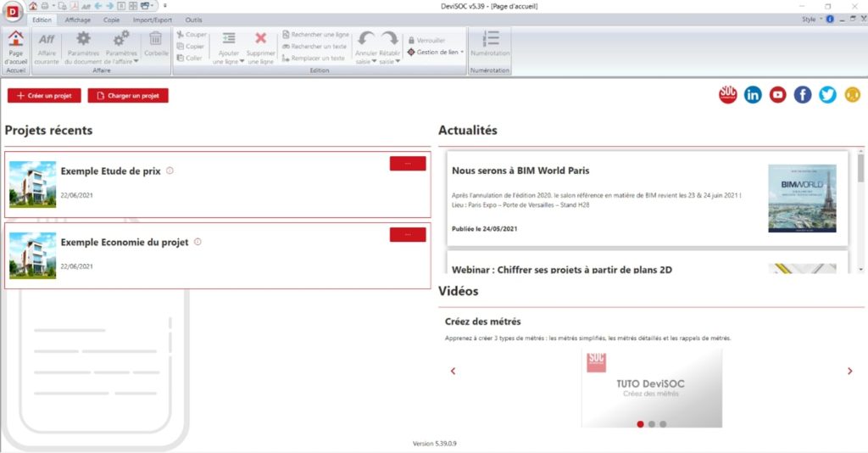The height and width of the screenshot is (453, 868).
Task: Open the LinkedIn social icon
Action: (x=753, y=95)
